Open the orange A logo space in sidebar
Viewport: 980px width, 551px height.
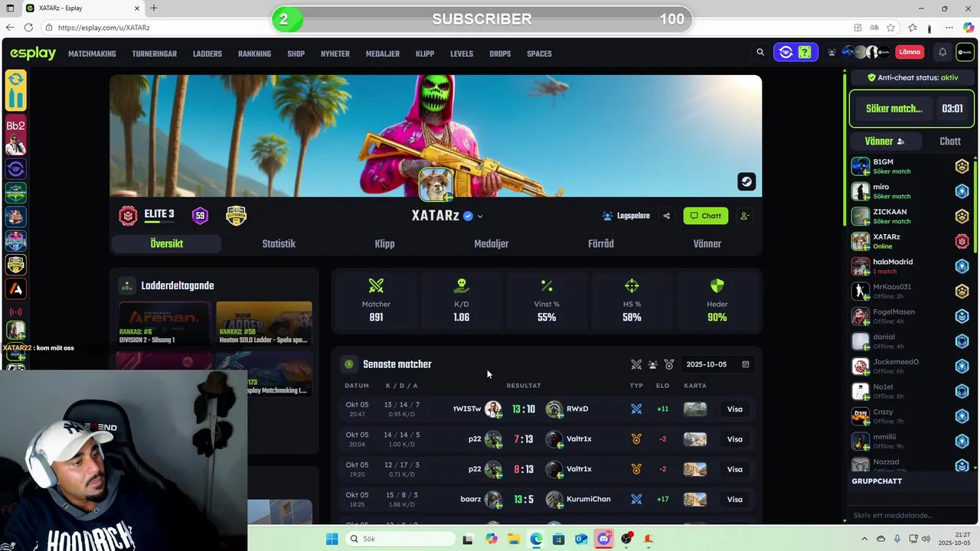click(x=16, y=289)
